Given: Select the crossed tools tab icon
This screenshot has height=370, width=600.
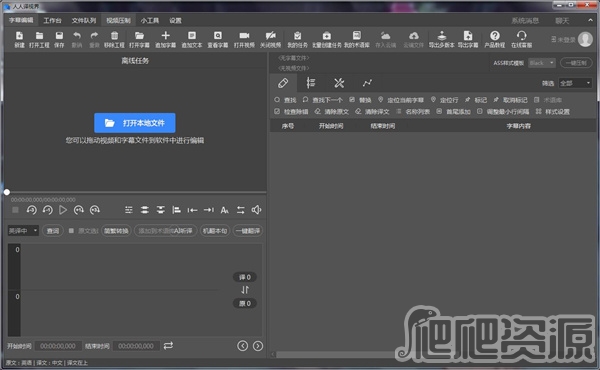Looking at the screenshot, I should (339, 83).
